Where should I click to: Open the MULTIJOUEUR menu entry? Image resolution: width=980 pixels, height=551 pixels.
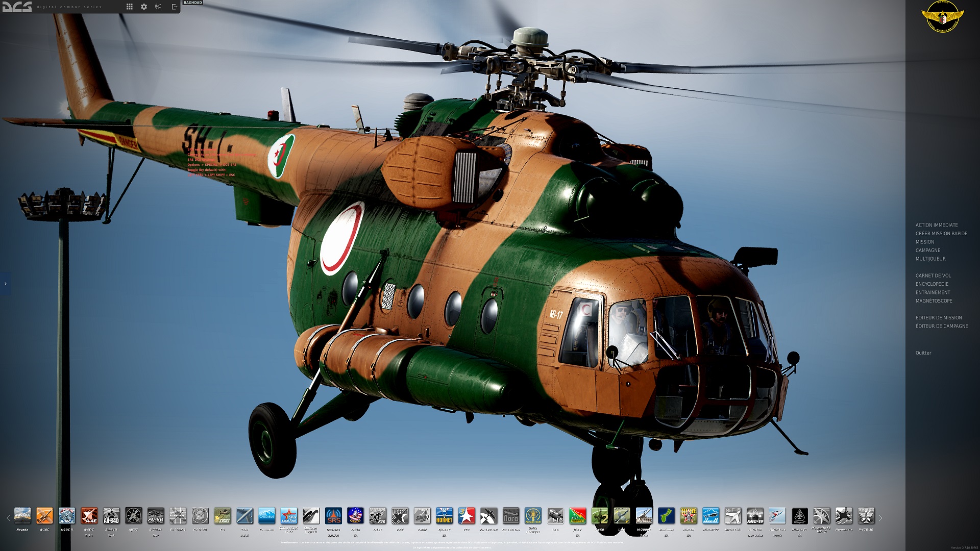click(930, 259)
